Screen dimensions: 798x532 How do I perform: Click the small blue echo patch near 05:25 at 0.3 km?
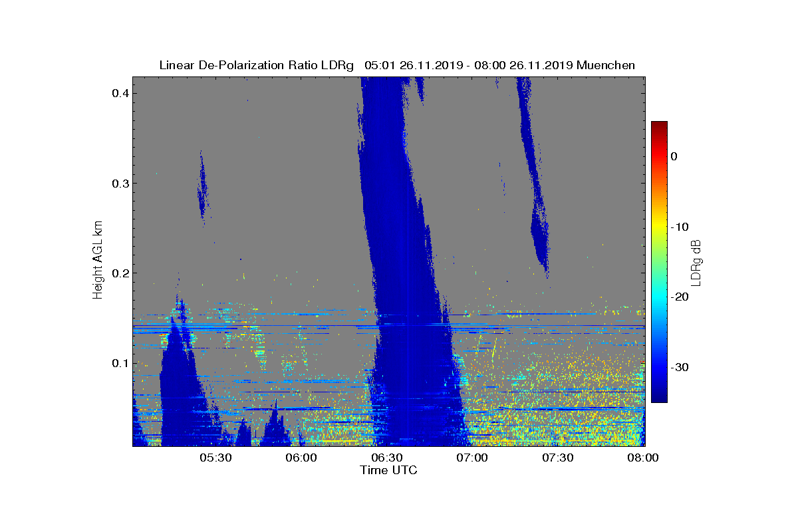coord(201,186)
